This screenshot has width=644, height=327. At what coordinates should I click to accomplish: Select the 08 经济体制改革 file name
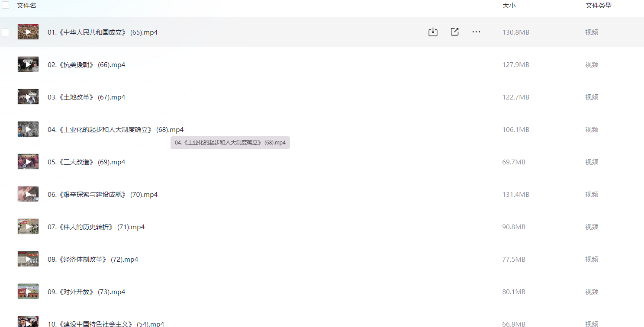[x=93, y=260]
